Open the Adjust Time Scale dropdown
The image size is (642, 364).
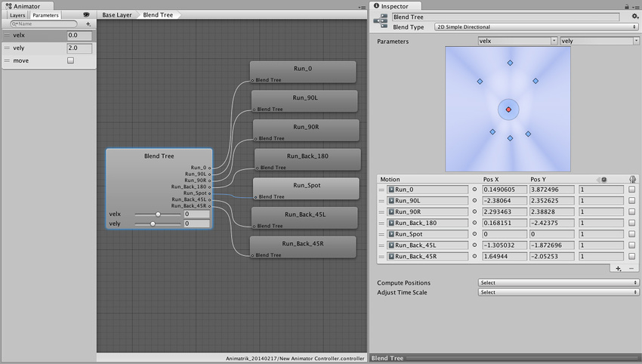[558, 292]
